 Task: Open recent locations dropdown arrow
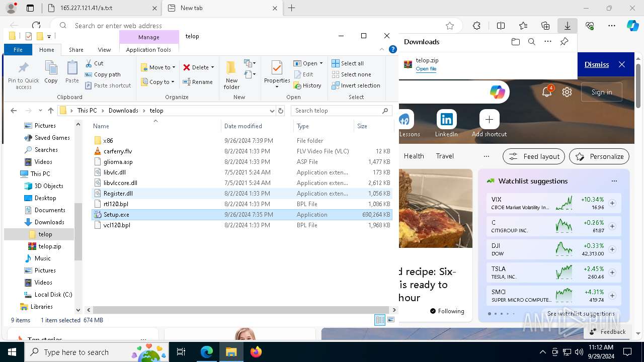coord(39,111)
